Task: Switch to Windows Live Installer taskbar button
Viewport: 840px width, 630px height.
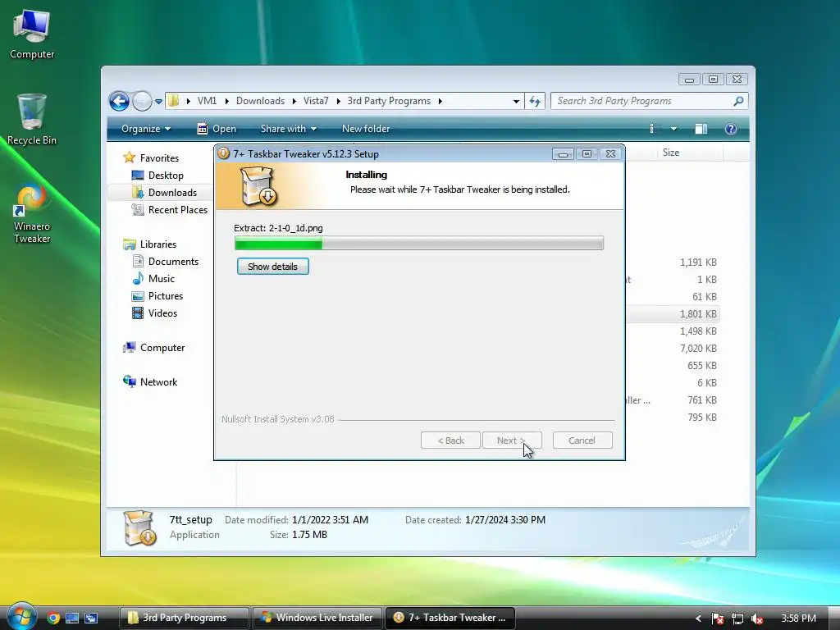Action: click(317, 618)
